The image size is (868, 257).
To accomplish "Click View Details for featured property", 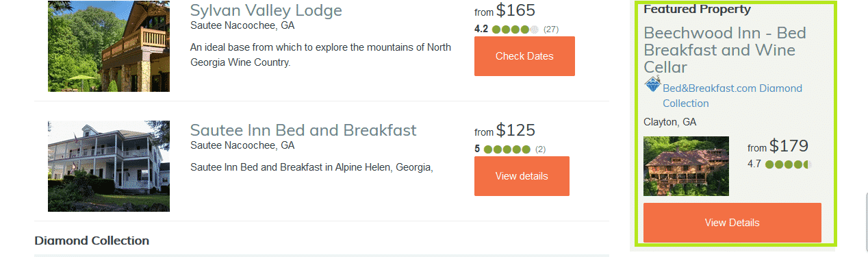I will (x=732, y=223).
